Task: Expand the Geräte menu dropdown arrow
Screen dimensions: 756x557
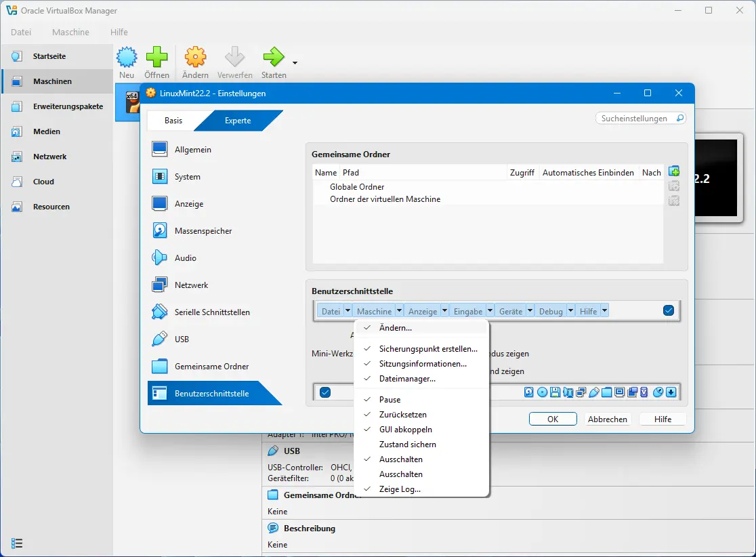Action: click(530, 311)
